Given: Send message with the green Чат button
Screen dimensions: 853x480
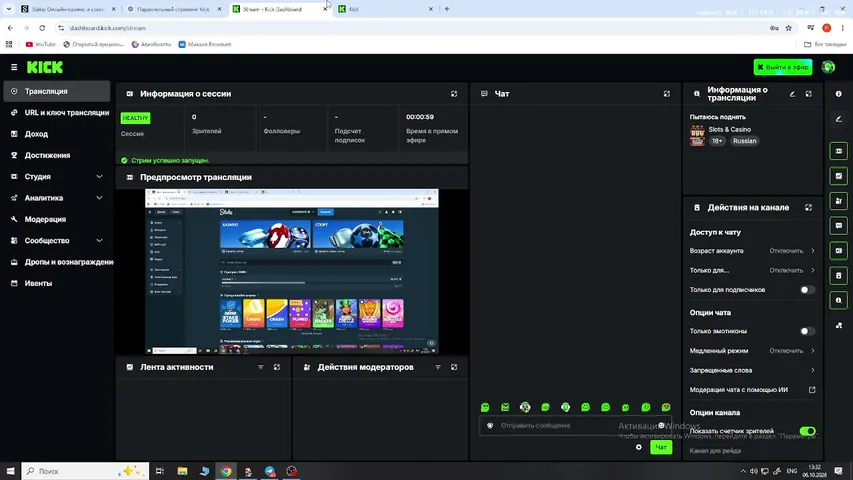Looking at the screenshot, I should tap(661, 447).
